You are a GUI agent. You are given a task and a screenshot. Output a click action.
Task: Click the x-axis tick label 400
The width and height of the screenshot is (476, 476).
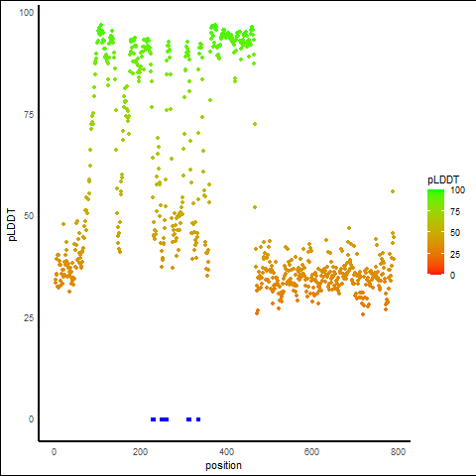[x=226, y=452]
